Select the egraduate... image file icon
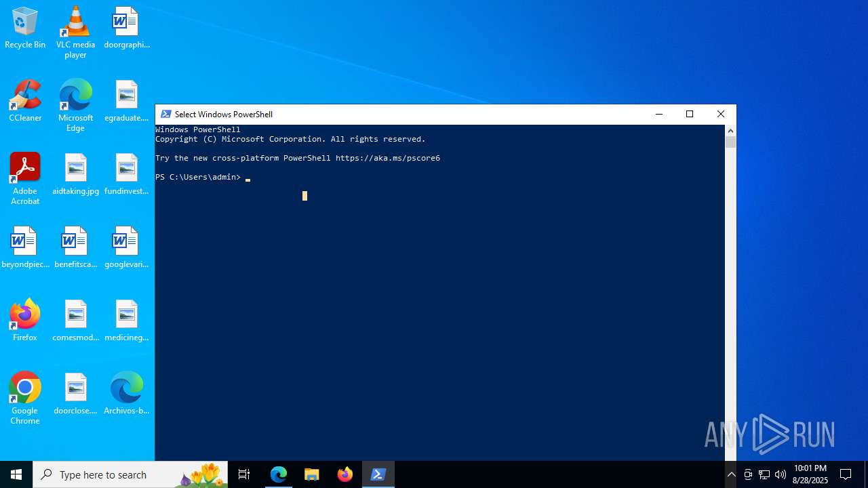The height and width of the screenshot is (488, 868). tap(126, 102)
